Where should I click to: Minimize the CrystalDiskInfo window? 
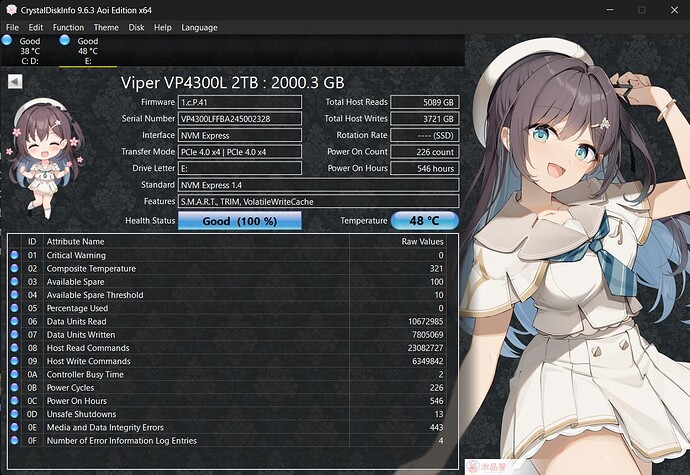(x=610, y=10)
